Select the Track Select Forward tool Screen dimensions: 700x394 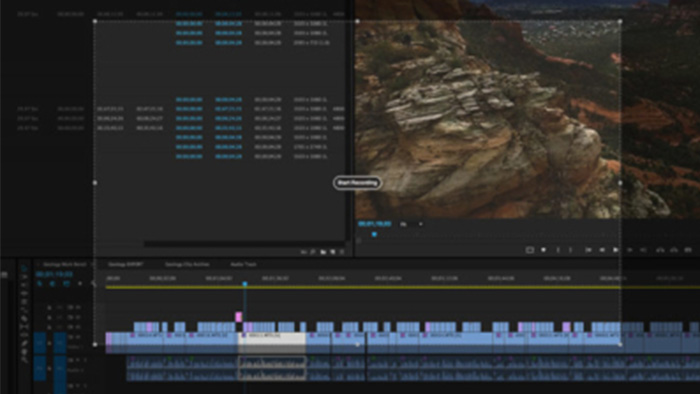[24, 277]
